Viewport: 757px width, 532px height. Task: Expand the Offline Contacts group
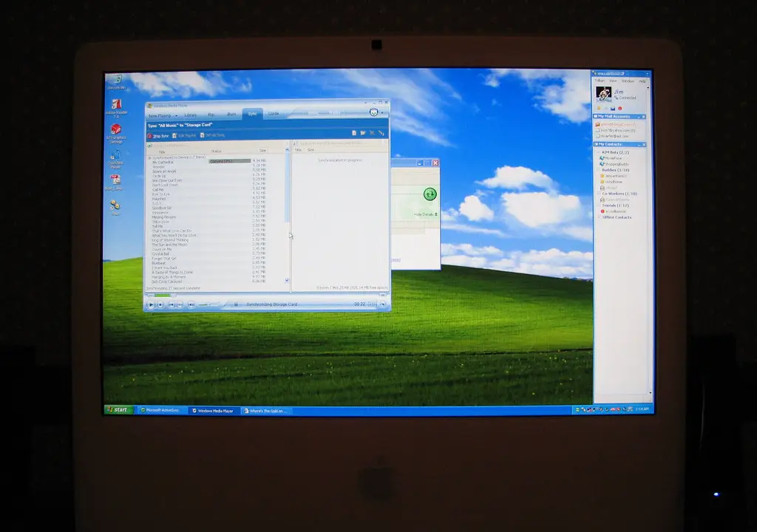click(x=599, y=217)
